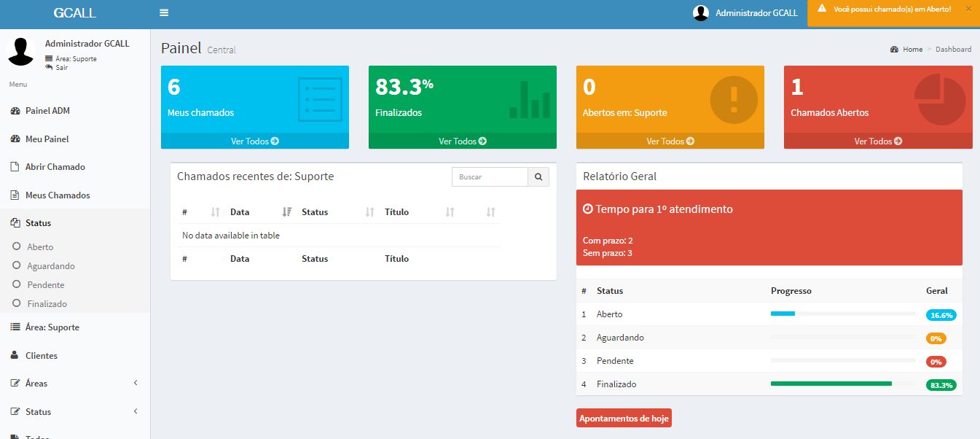This screenshot has width=980, height=439.
Task: Click the Apontamentos de hoje button
Action: tap(623, 419)
